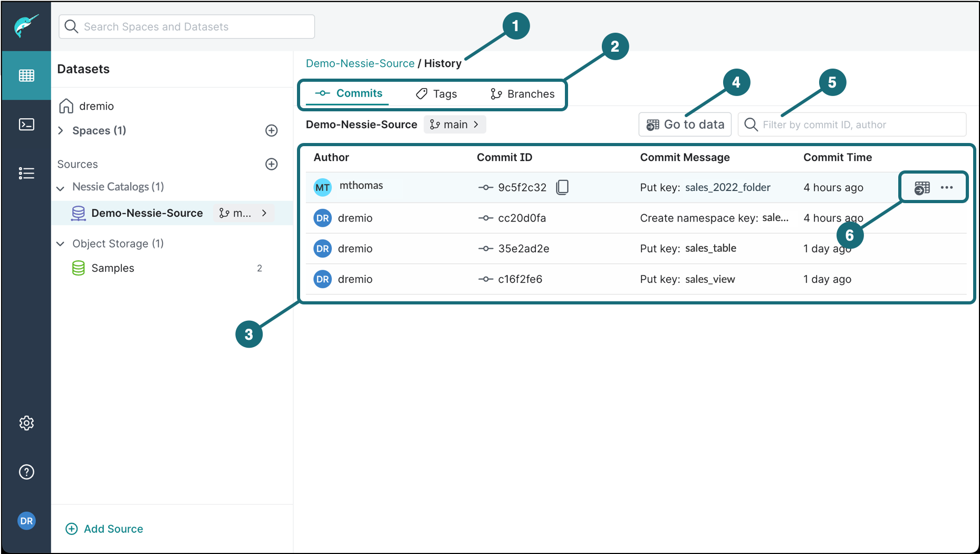The image size is (980, 554).
Task: Open the SQL Runner icon in sidebar
Action: coord(26,125)
